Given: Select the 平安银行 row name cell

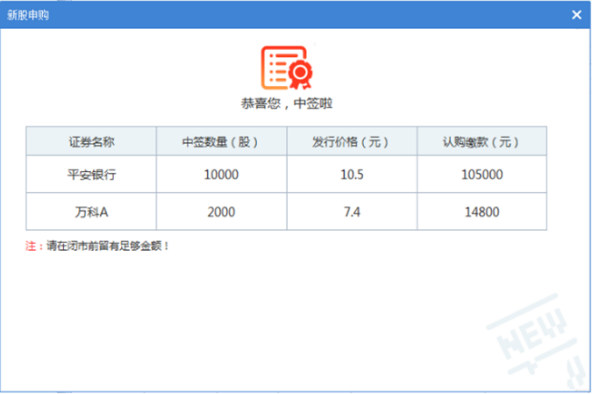Looking at the screenshot, I should (91, 174).
